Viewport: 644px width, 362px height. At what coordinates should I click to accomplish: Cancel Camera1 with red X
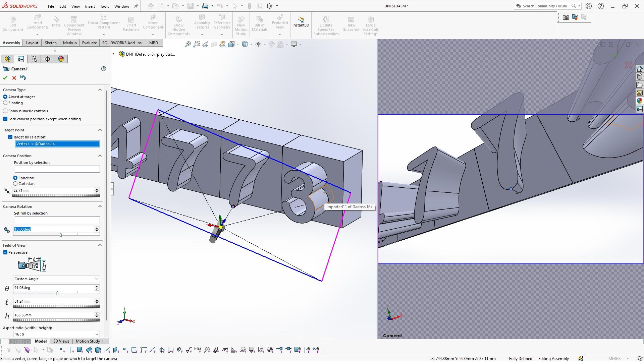14,78
